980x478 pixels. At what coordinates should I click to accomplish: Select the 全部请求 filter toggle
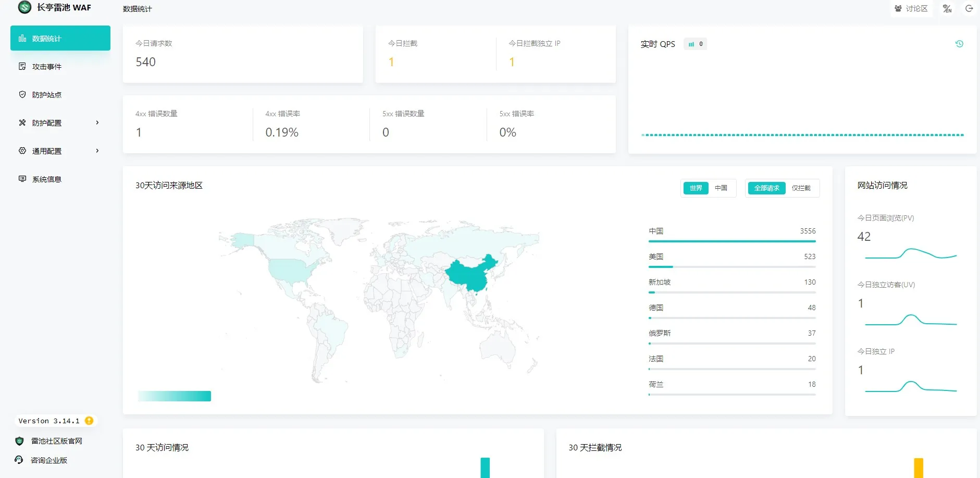pyautogui.click(x=766, y=188)
